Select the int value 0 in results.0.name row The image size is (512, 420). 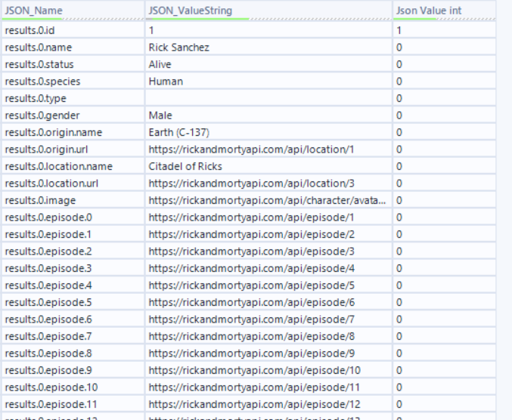[445, 48]
